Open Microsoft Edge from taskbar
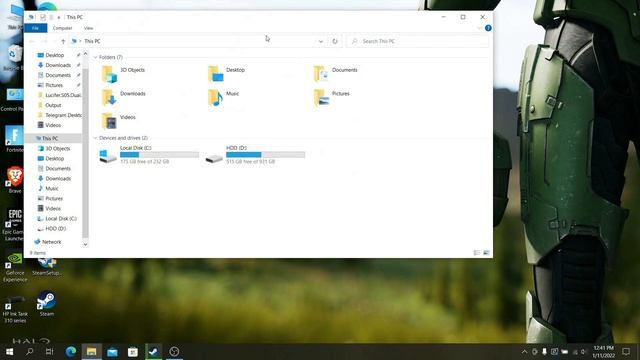Screen dimensions: 640x360 click(71, 351)
